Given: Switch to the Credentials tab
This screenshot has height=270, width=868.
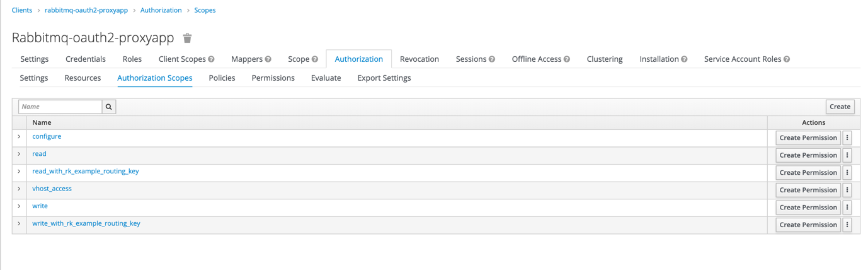Looking at the screenshot, I should pyautogui.click(x=86, y=59).
